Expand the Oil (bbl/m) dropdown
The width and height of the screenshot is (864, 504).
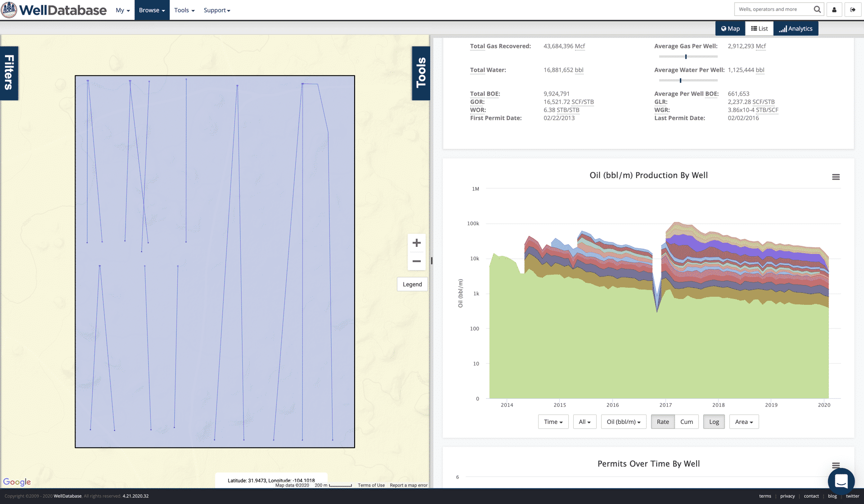coord(623,422)
